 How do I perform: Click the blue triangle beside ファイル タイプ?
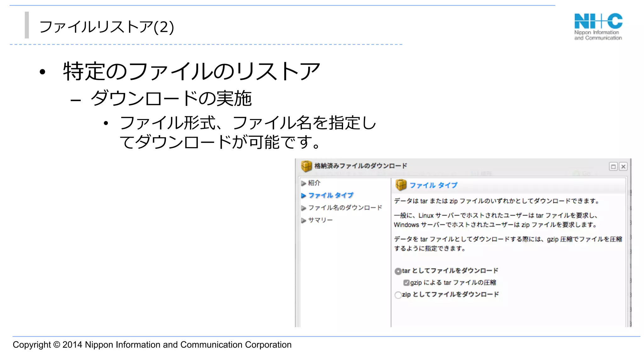(303, 196)
